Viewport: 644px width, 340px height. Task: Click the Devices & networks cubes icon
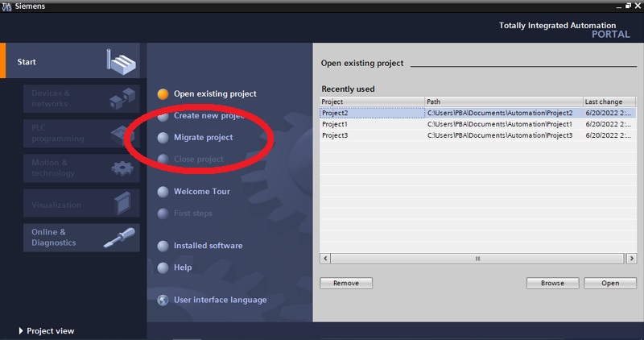[122, 97]
